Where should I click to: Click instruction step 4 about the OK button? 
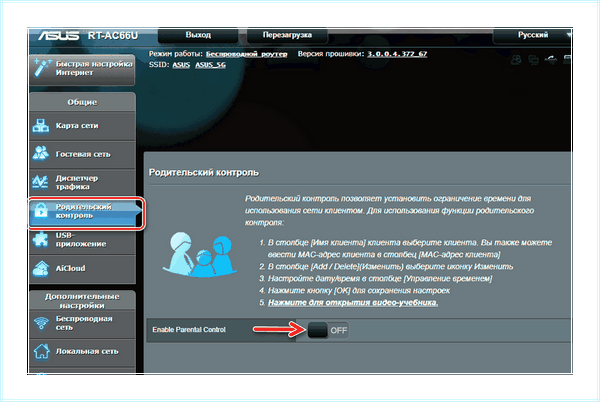(355, 291)
